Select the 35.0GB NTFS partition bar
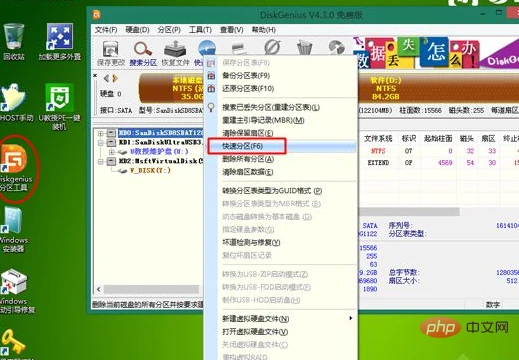519x360 pixels. pyautogui.click(x=171, y=88)
